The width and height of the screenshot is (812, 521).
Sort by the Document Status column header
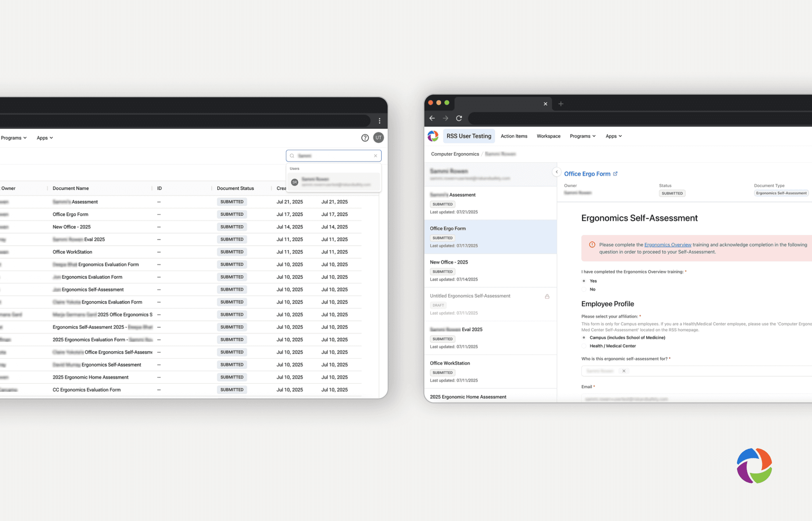pyautogui.click(x=235, y=188)
